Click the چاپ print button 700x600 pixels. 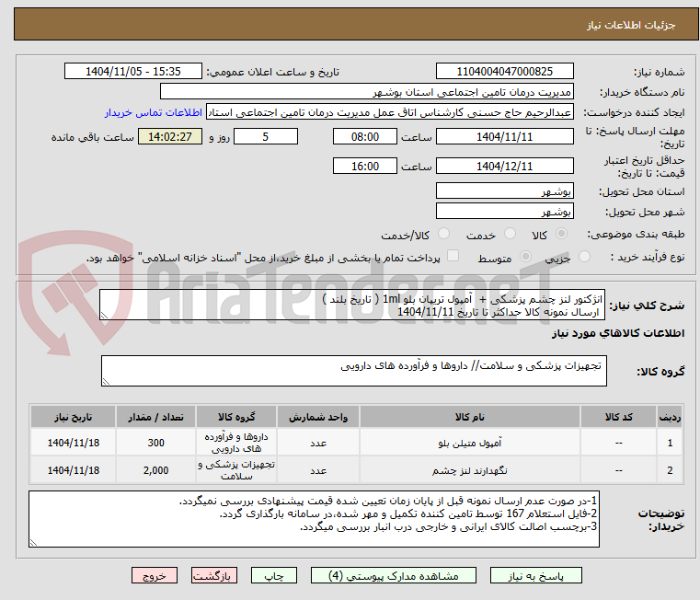pyautogui.click(x=274, y=575)
